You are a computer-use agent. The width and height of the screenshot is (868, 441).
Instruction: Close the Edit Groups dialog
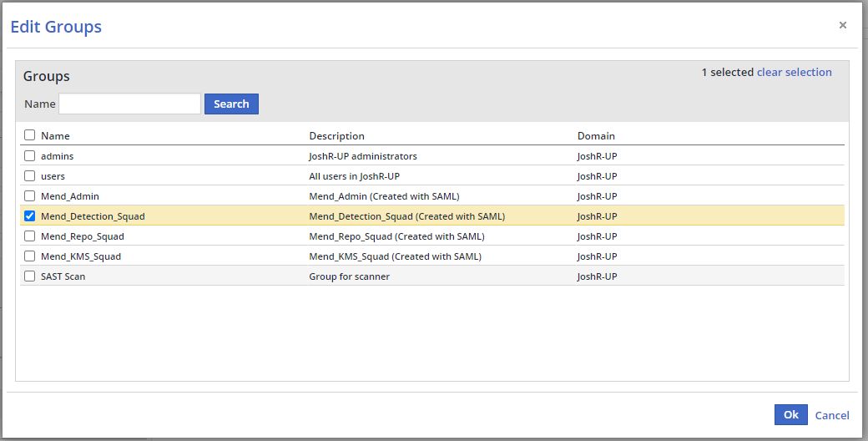tap(842, 26)
